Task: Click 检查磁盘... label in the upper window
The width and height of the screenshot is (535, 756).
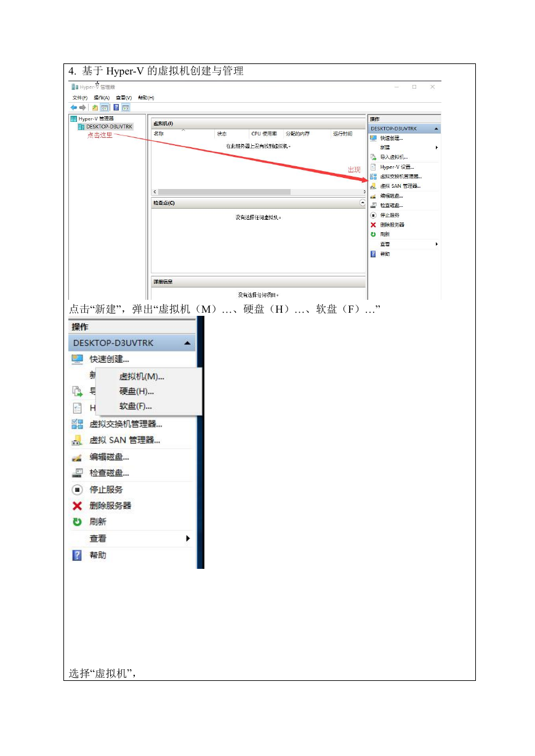Action: click(392, 205)
